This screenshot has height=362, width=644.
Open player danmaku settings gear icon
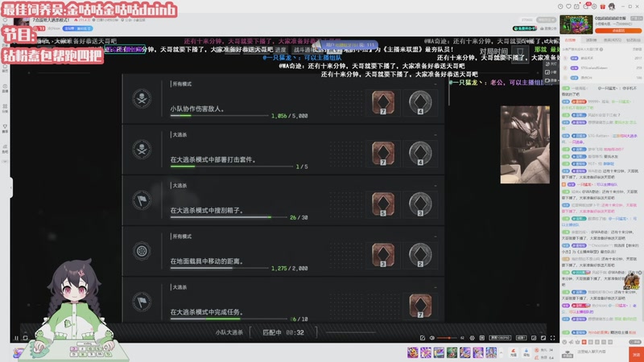472,338
